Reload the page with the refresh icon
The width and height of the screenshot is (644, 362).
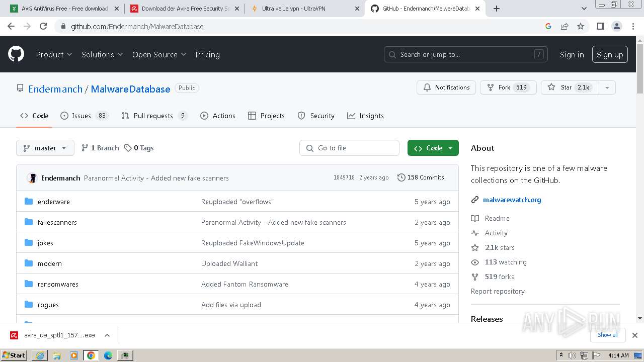tap(43, 26)
